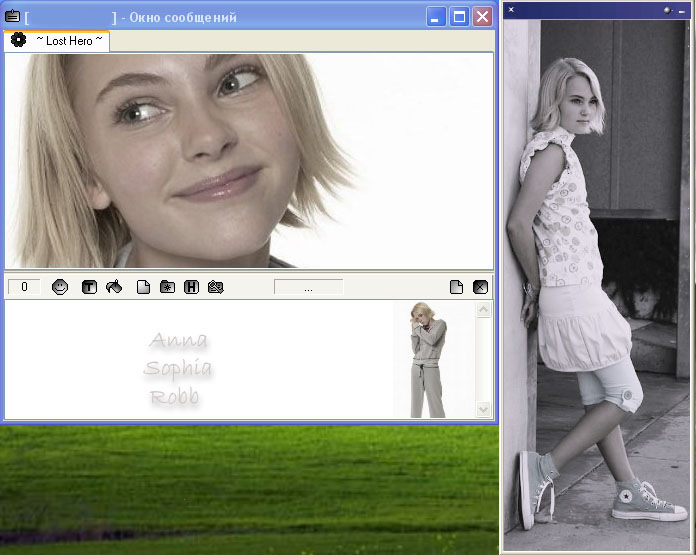Click the paint bucket background color icon
This screenshot has width=696, height=555.
[114, 287]
